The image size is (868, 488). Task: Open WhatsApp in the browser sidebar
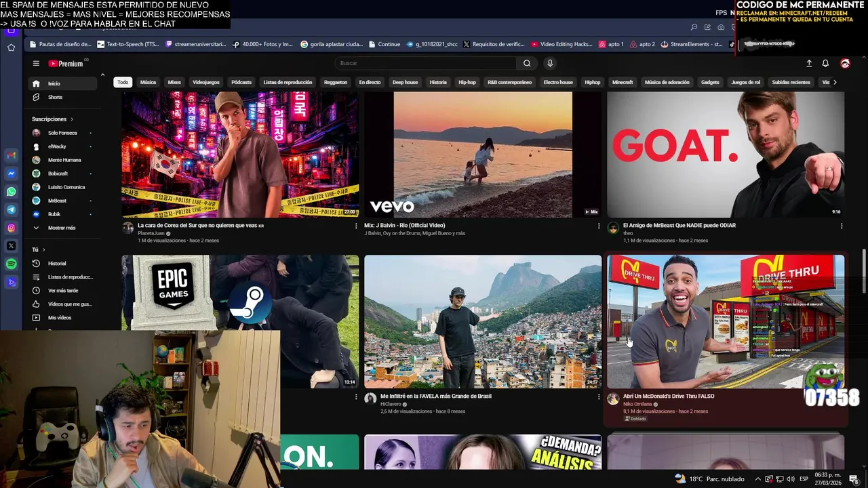tap(12, 192)
